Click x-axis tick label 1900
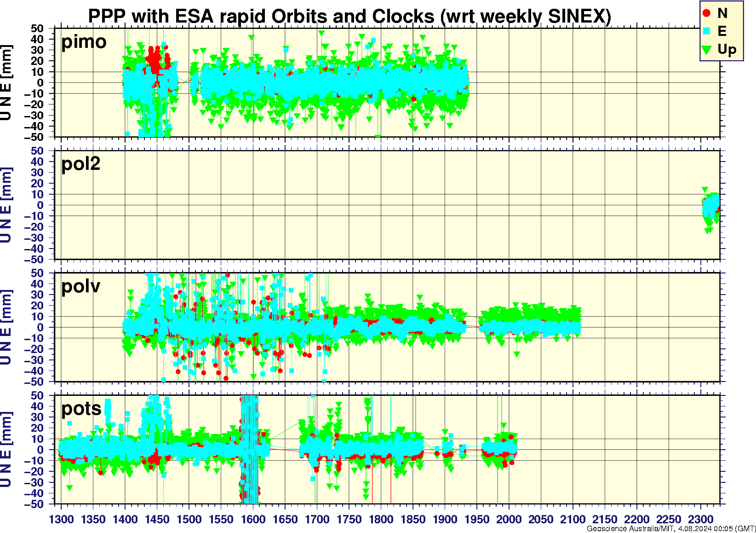Screen dimensions: 756x533 (445, 519)
